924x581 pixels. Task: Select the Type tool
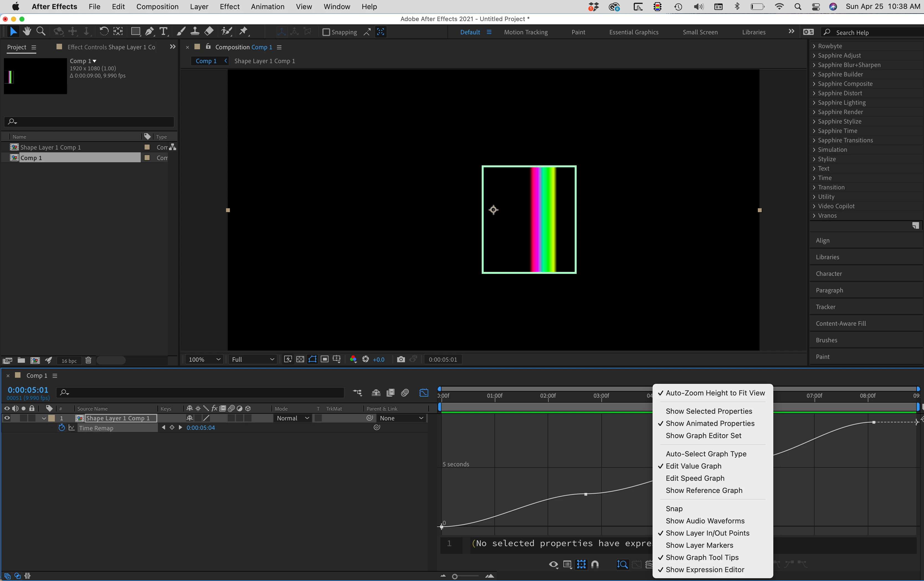163,32
